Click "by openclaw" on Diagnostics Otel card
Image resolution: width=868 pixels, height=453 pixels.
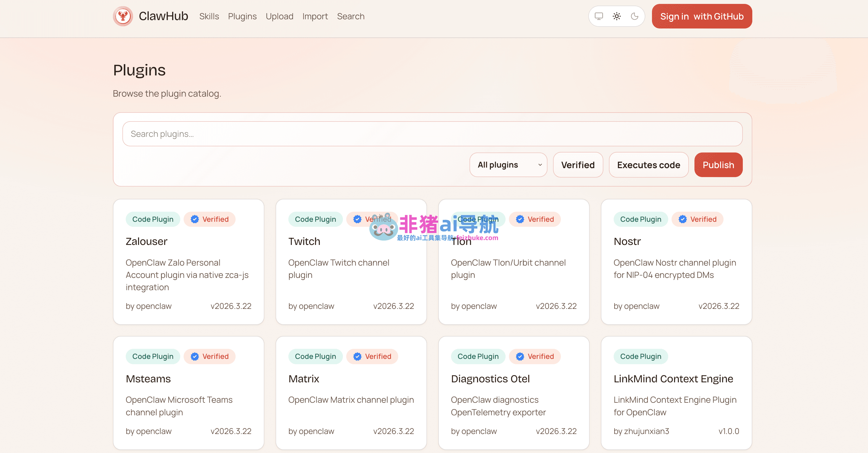(x=474, y=431)
